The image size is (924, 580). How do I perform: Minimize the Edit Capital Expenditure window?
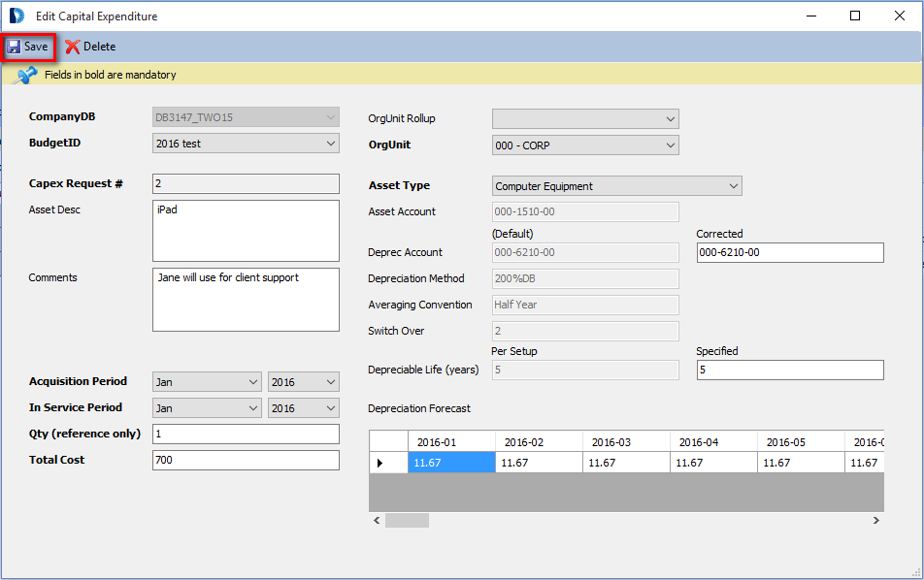(x=811, y=16)
